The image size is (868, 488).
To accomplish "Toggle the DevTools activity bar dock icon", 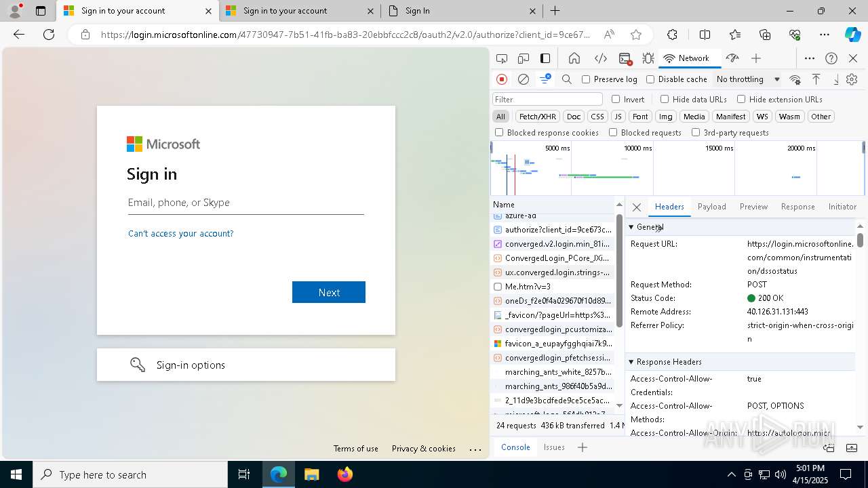I will click(545, 58).
